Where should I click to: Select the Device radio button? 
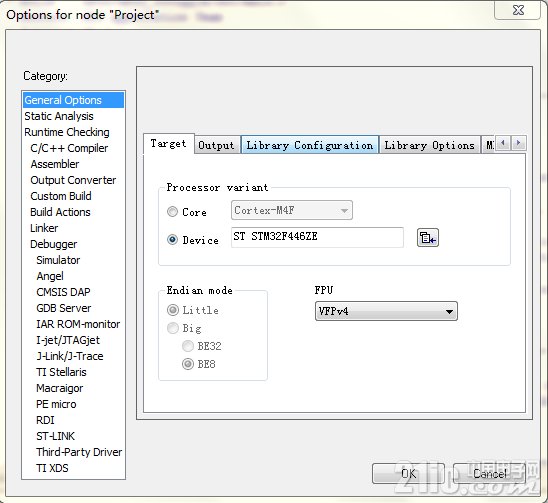coord(172,239)
